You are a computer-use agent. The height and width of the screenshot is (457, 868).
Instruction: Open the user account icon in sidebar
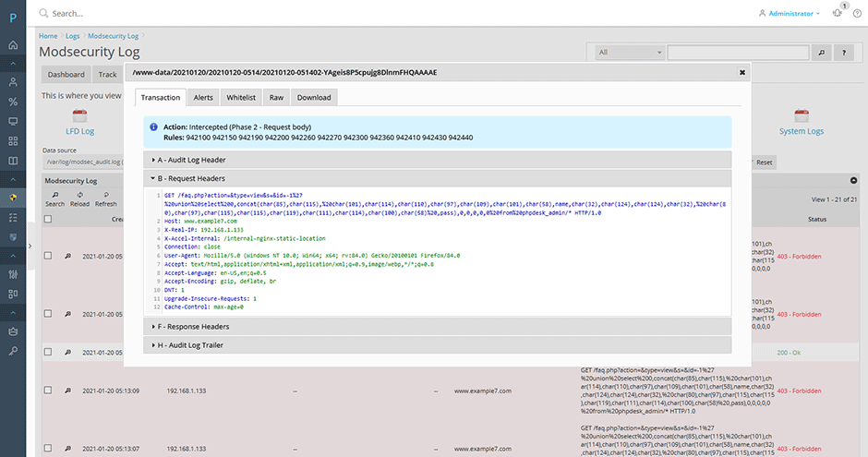point(13,82)
